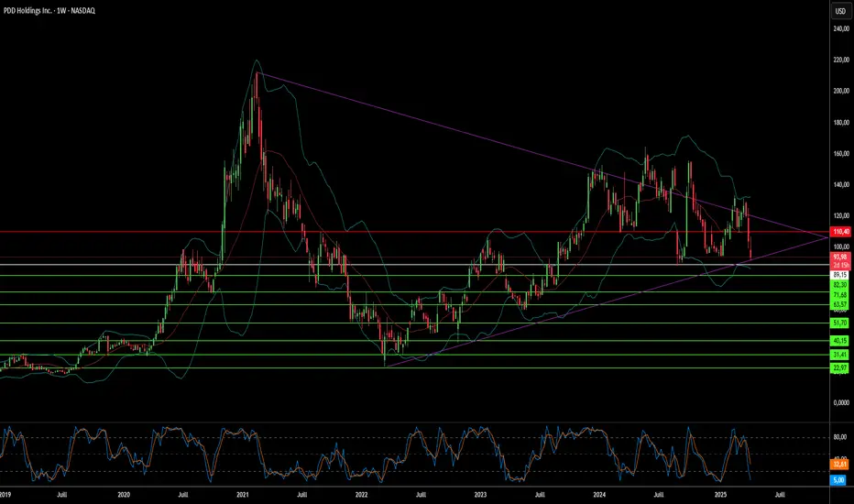Select the current price label 93,98
This screenshot has width=854, height=504.
click(x=838, y=257)
